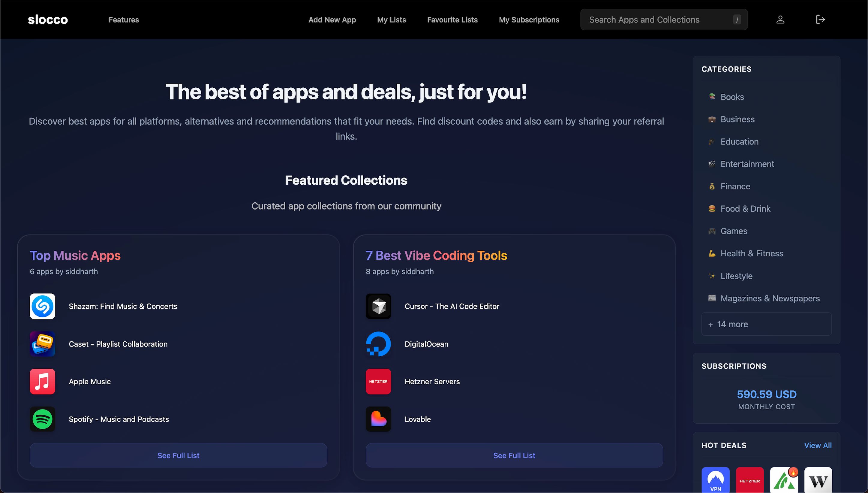
Task: Click the Caset playlist collaboration icon
Action: (x=42, y=344)
